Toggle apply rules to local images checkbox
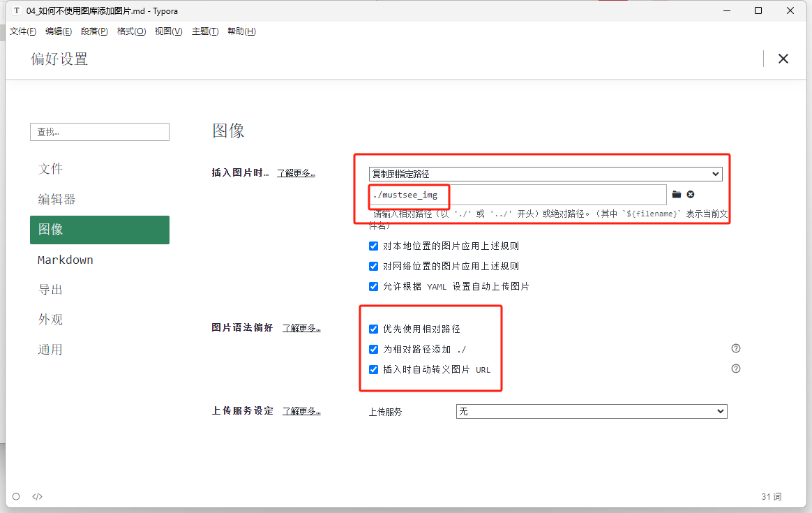The width and height of the screenshot is (812, 513). click(x=373, y=246)
